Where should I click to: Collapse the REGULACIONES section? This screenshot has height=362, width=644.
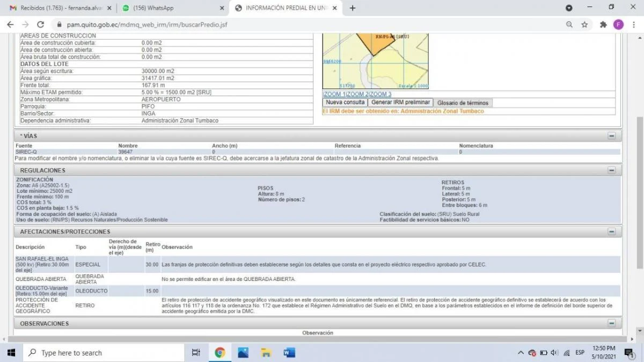point(611,170)
